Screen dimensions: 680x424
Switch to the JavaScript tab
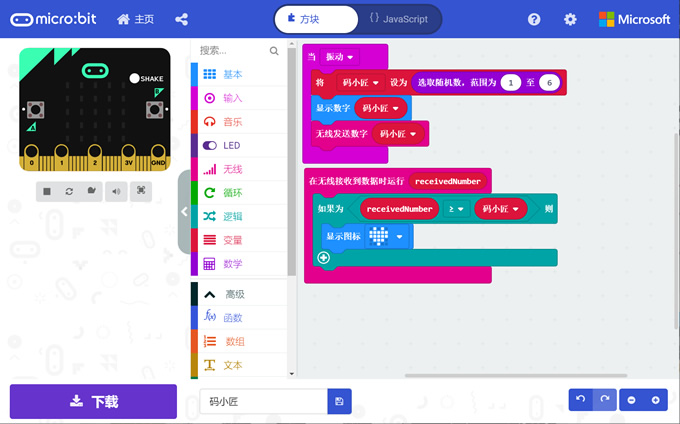399,19
